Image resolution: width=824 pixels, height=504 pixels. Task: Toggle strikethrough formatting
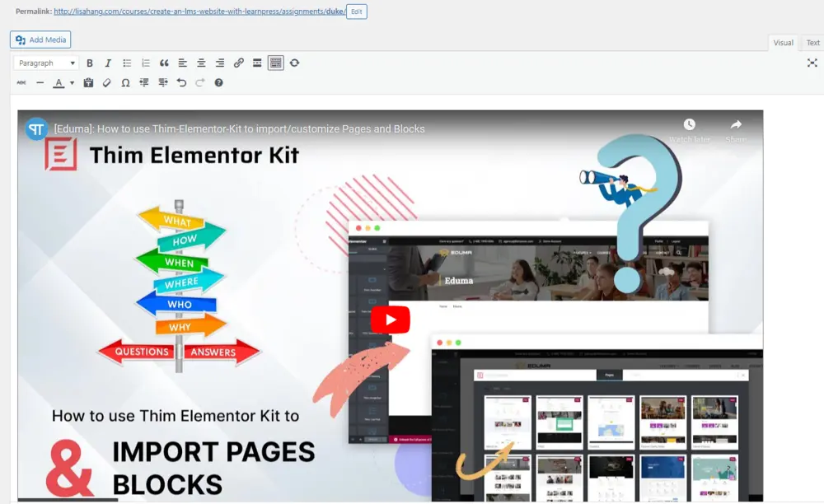21,82
